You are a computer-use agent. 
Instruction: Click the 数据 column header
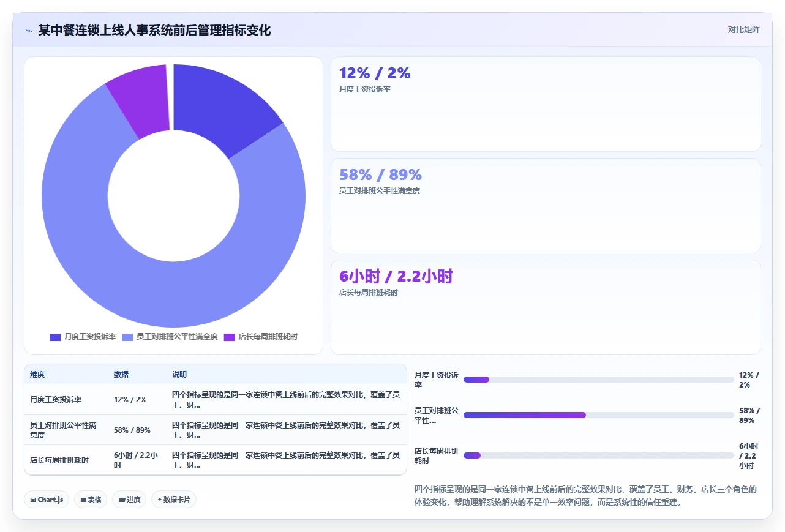(x=121, y=375)
